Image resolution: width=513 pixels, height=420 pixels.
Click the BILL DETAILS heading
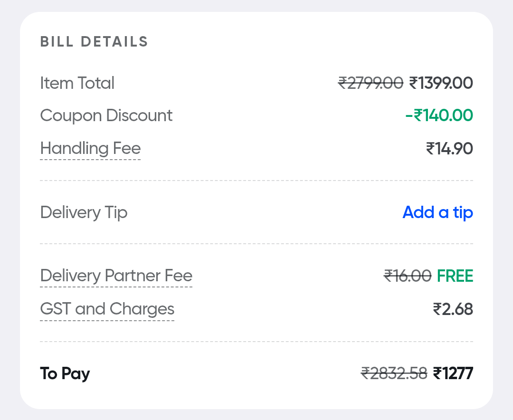94,42
